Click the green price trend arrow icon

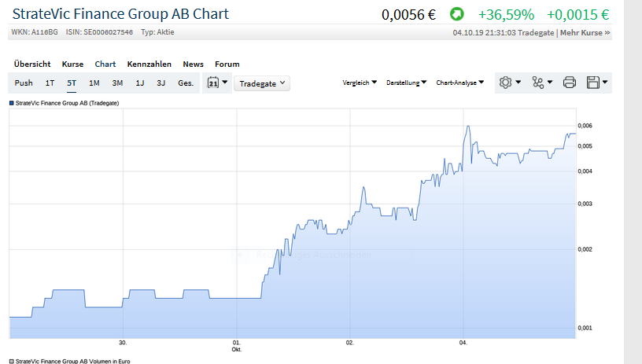click(x=456, y=14)
